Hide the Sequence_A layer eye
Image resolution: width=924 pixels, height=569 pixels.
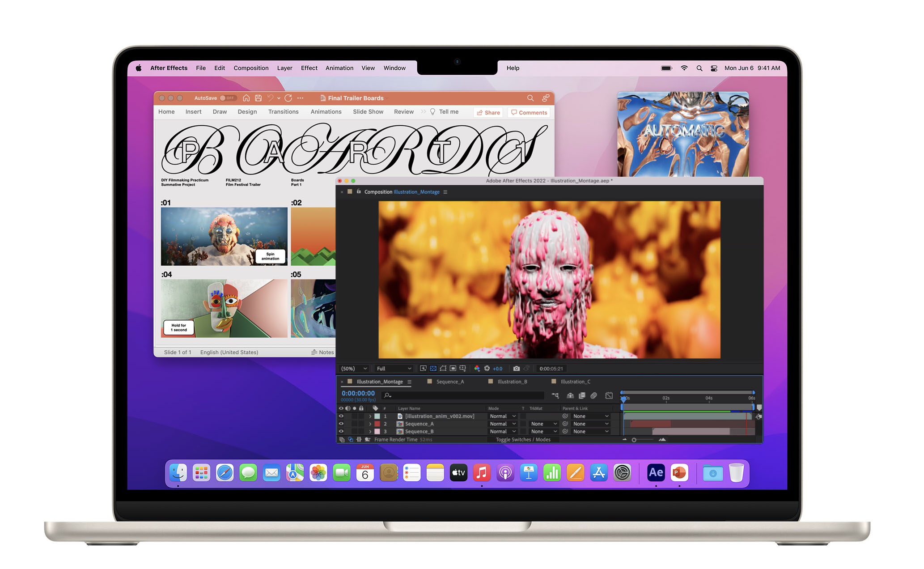(x=341, y=424)
